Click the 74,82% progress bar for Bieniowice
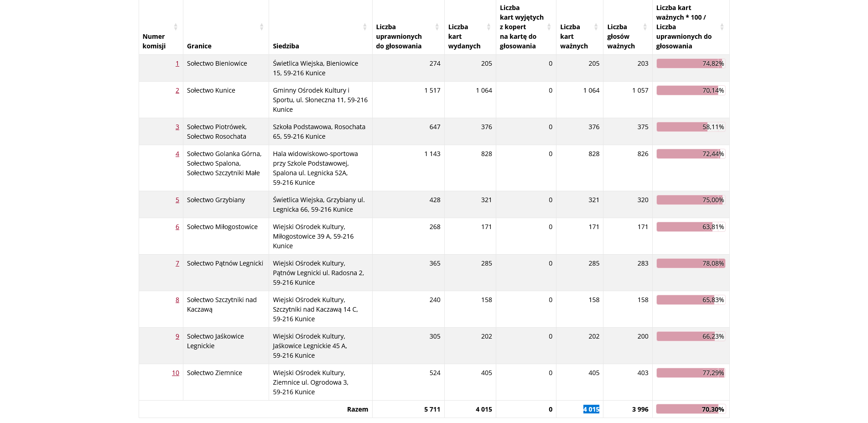The image size is (868, 423). [691, 63]
